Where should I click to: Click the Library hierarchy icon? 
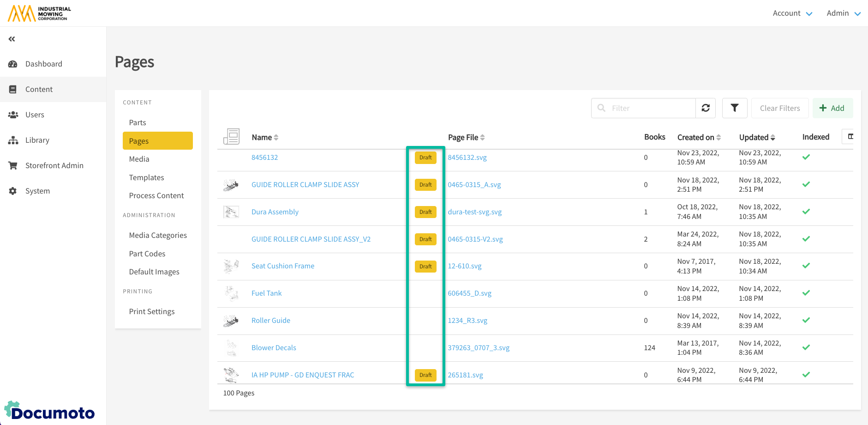tap(13, 140)
